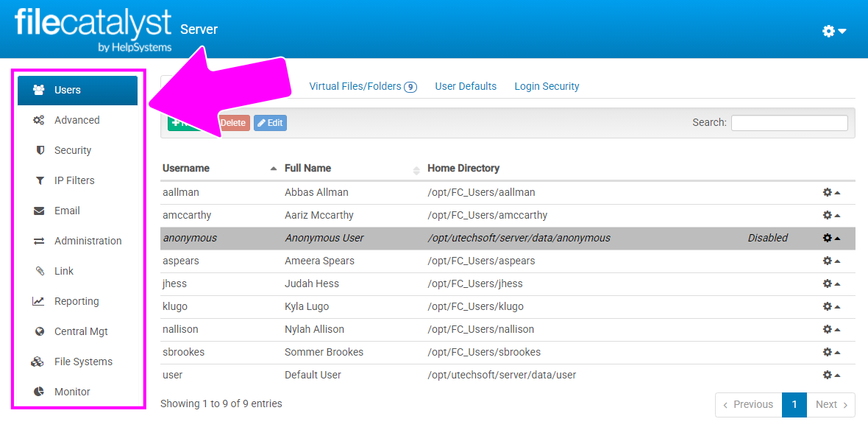Select the amccarthy username cell
868x430 pixels.
coord(187,215)
